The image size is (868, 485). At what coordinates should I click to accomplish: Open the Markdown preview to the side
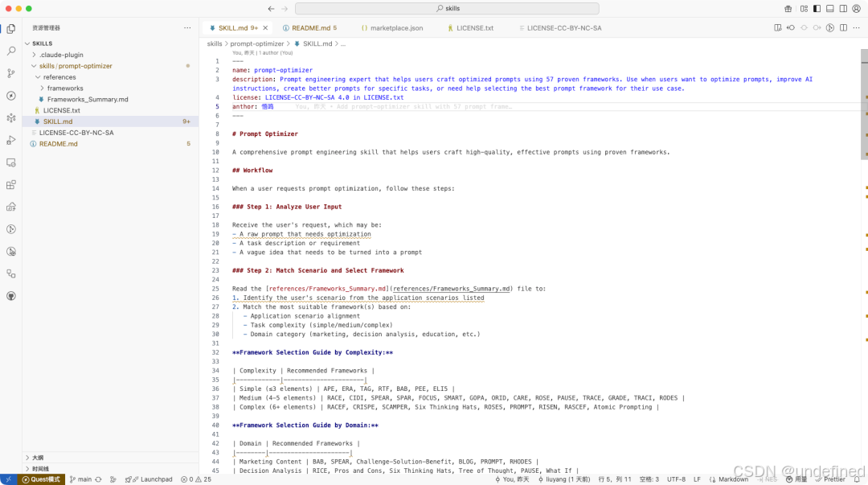tap(778, 27)
